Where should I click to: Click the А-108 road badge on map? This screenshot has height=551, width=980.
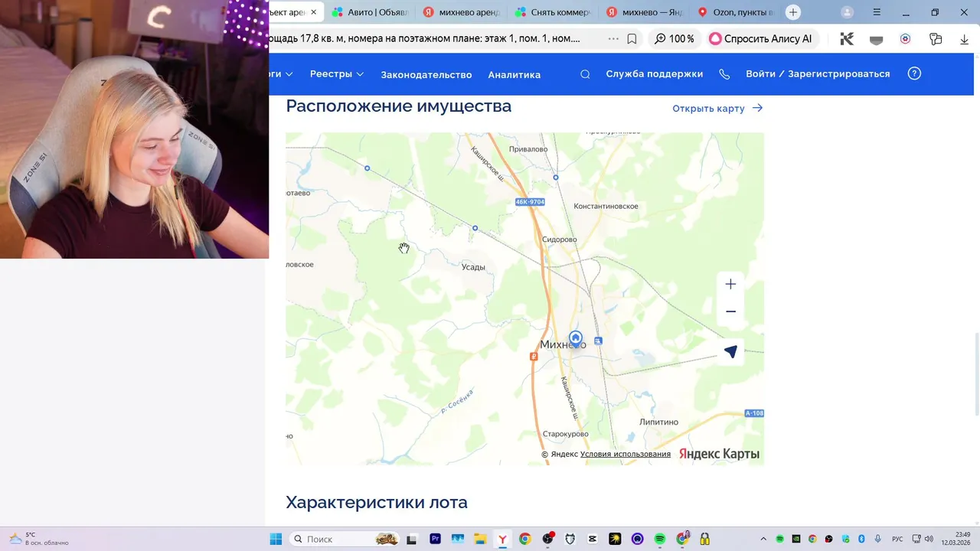coord(754,413)
